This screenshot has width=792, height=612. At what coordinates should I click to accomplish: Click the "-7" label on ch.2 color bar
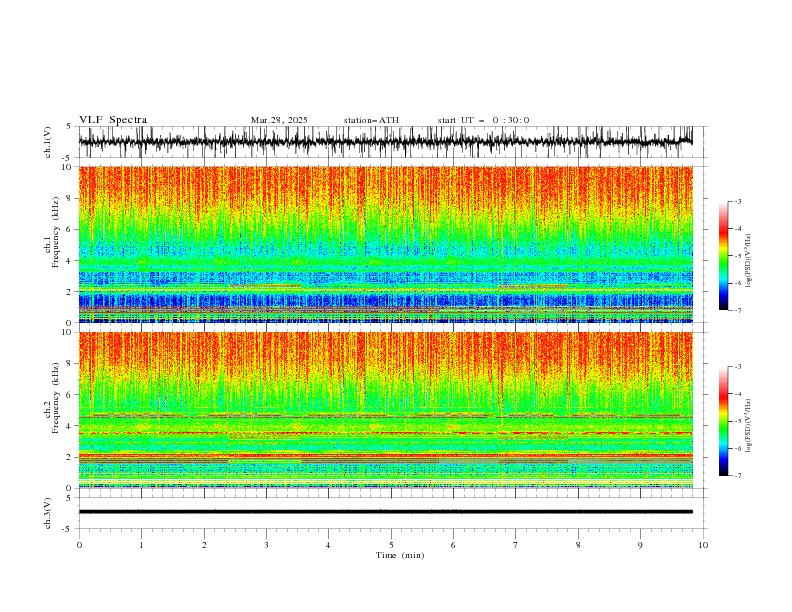pos(738,475)
